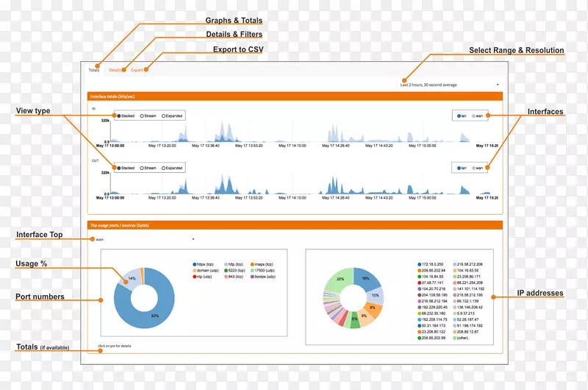Open the Details tab
The image size is (588, 390).
(x=115, y=70)
